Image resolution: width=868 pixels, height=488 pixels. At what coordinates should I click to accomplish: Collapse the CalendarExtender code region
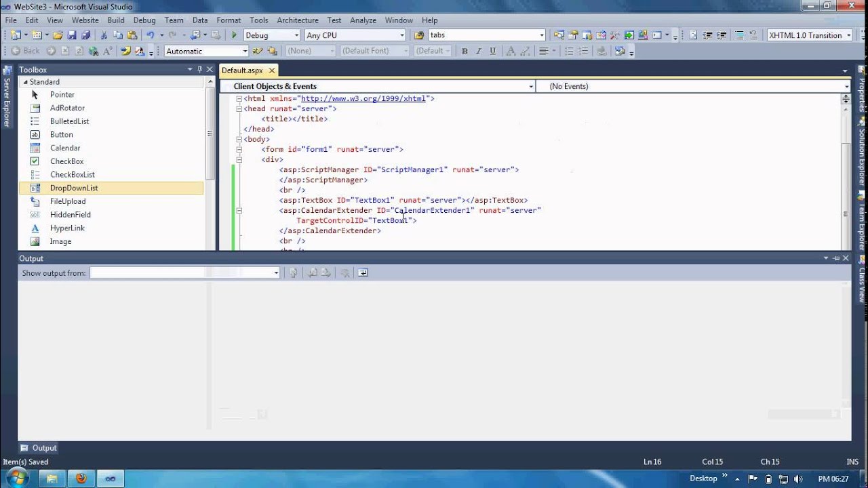(x=239, y=210)
